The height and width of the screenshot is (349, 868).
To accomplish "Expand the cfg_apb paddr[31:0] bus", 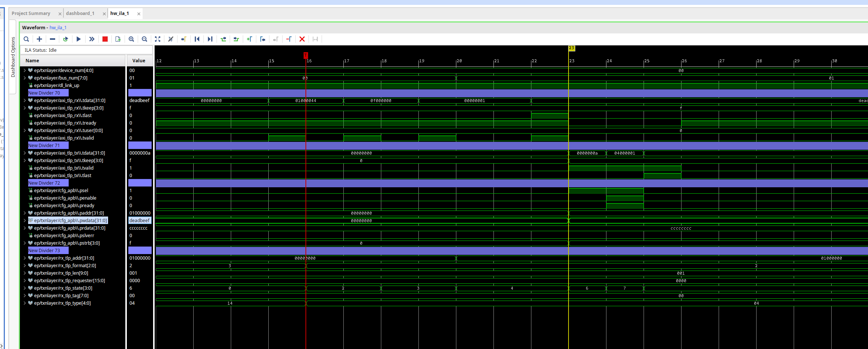I will pyautogui.click(x=25, y=213).
